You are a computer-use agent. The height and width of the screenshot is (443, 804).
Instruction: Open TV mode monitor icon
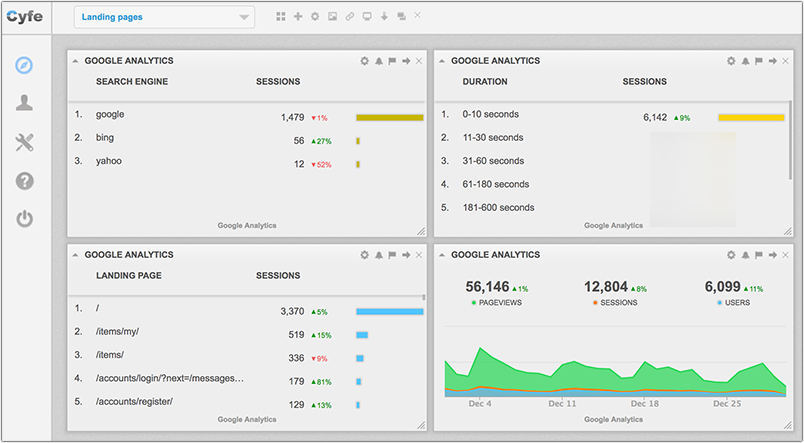(367, 16)
